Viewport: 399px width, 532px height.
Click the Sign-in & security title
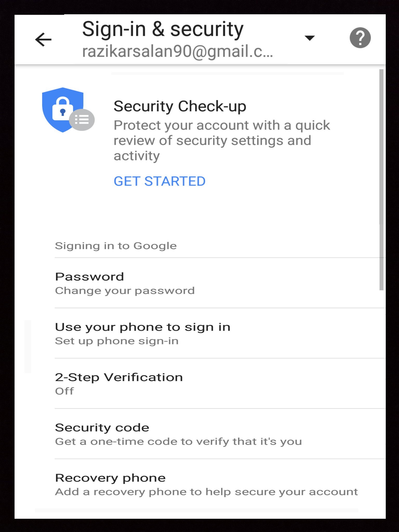[x=163, y=29]
